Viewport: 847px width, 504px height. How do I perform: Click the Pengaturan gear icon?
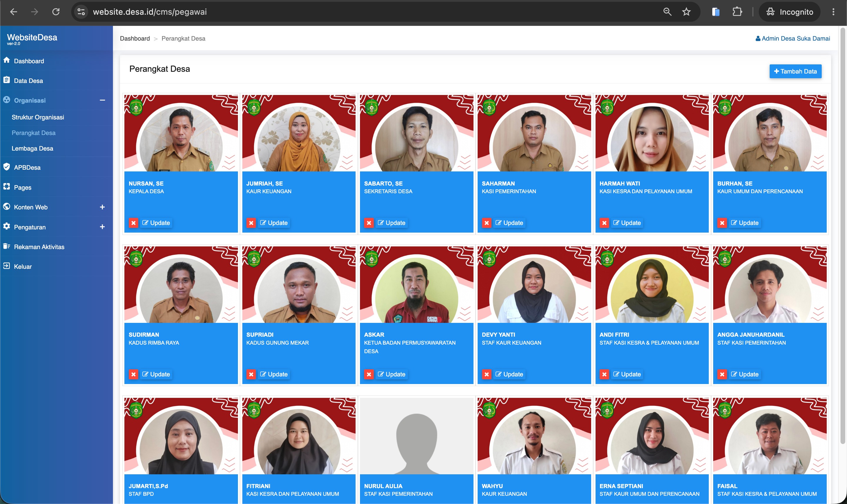click(6, 226)
